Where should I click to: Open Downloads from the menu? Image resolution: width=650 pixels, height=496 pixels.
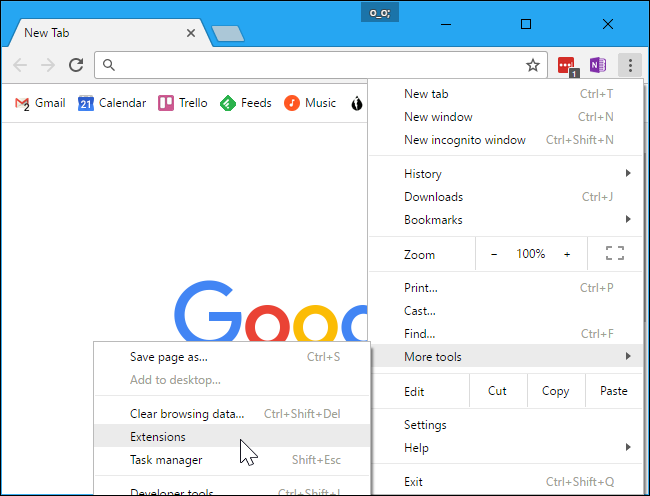click(506, 197)
